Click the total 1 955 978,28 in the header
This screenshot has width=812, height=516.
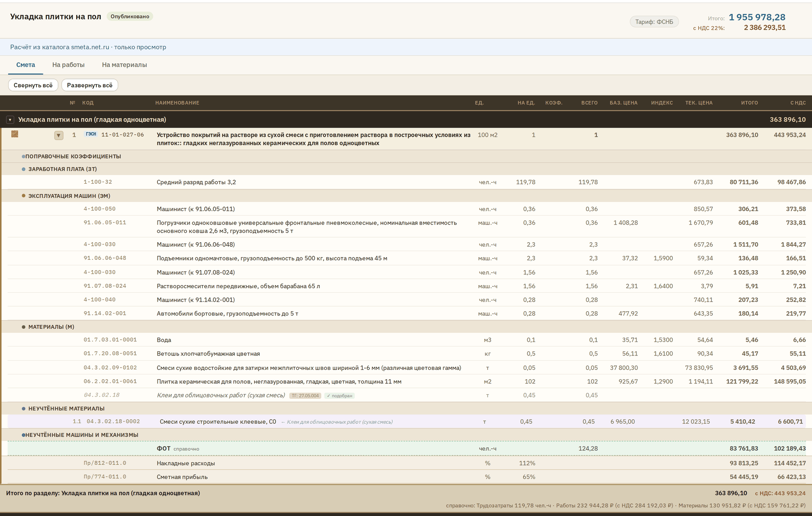pos(757,17)
